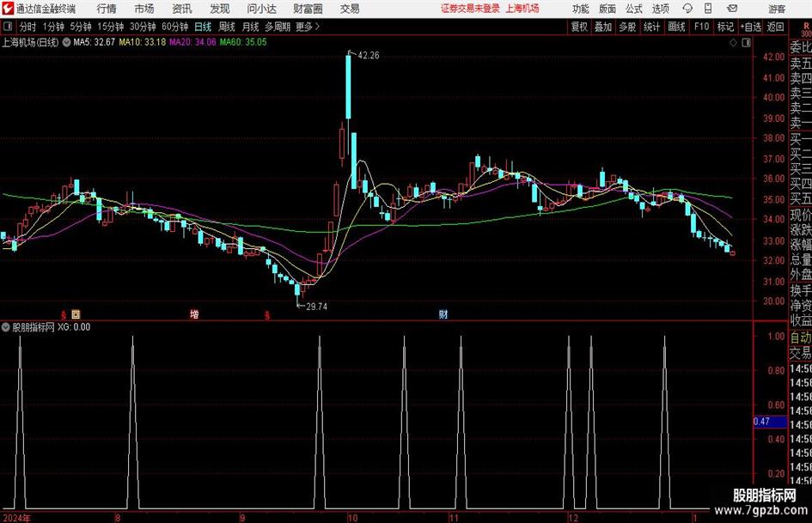Click +自选 to add to watchlist
This screenshot has width=812, height=523.
751,27
